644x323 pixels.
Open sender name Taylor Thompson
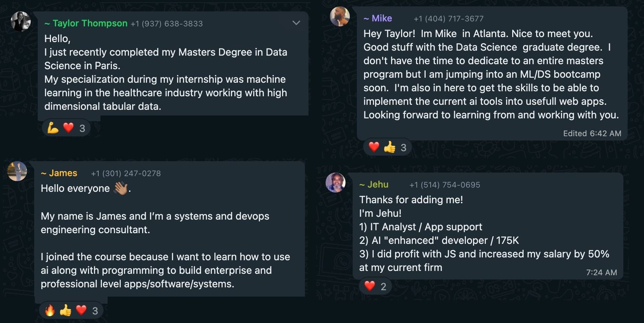90,24
